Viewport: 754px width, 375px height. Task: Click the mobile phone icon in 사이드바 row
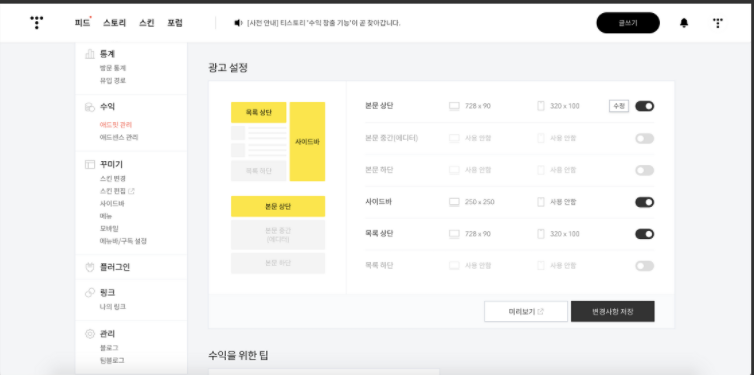tap(540, 202)
